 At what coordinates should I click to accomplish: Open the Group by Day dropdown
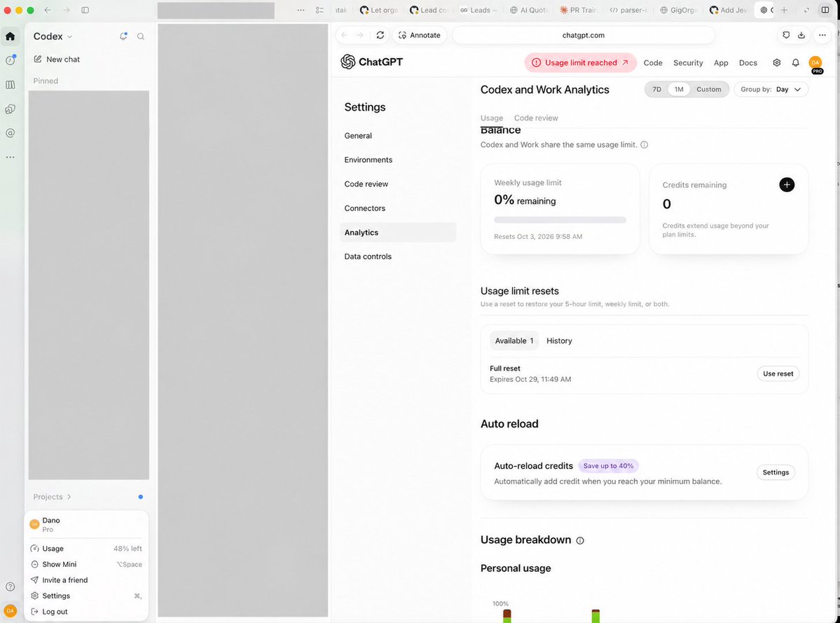click(771, 90)
